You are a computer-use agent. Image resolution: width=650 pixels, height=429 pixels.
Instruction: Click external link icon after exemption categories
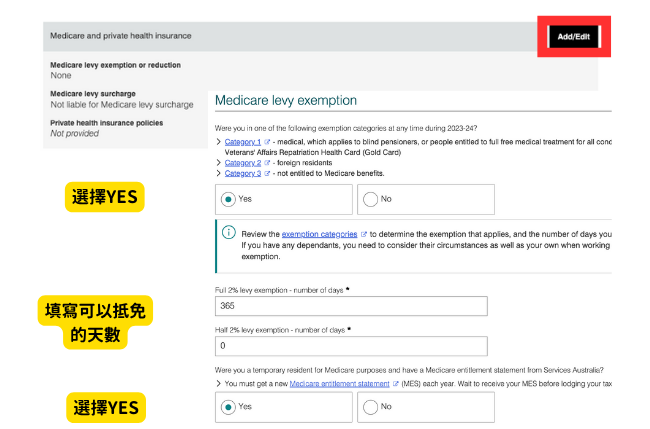pyautogui.click(x=363, y=234)
